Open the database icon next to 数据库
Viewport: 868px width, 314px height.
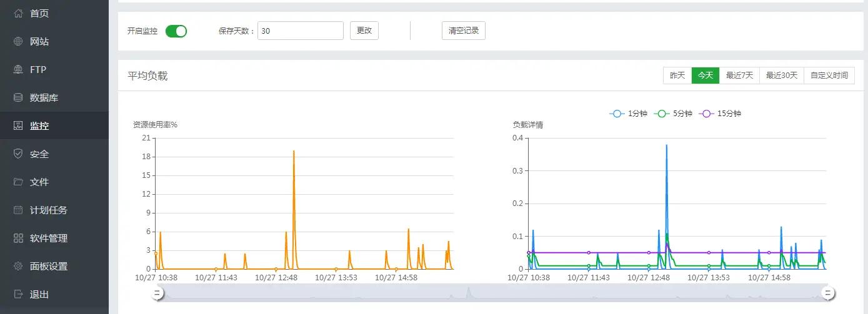pyautogui.click(x=18, y=97)
